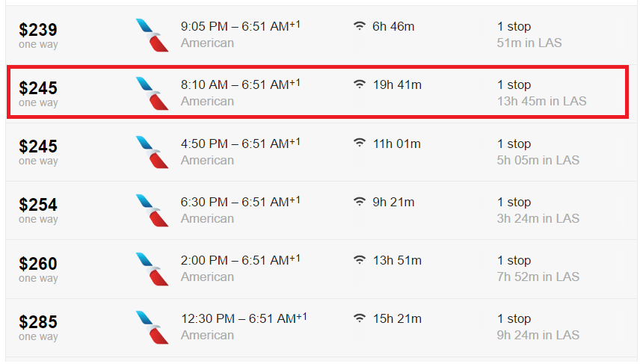The image size is (643, 364).
Task: Click American Airlines logo on $239 flight
Action: click(x=152, y=35)
